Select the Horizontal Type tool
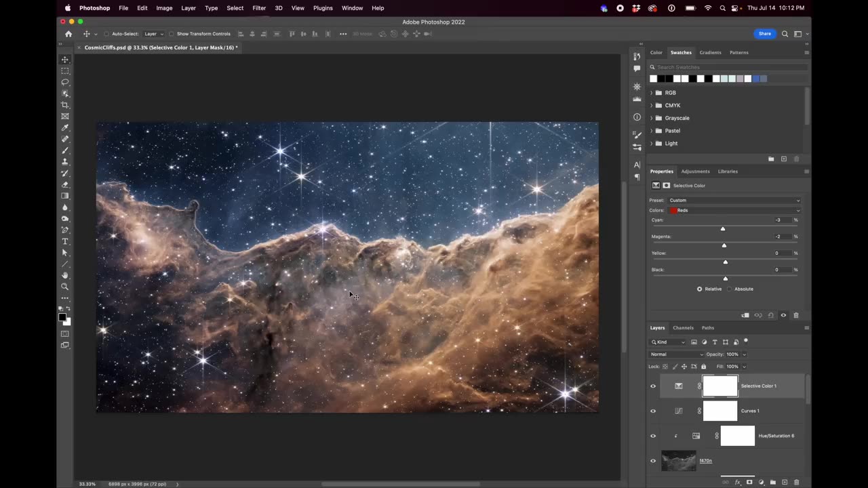Viewport: 868px width, 488px height. 65,241
